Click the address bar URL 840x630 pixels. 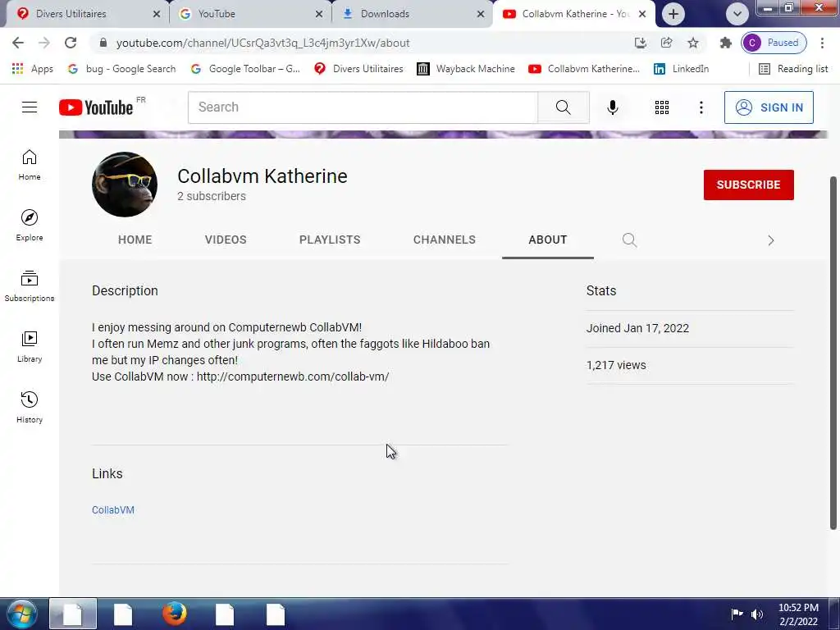pos(263,43)
